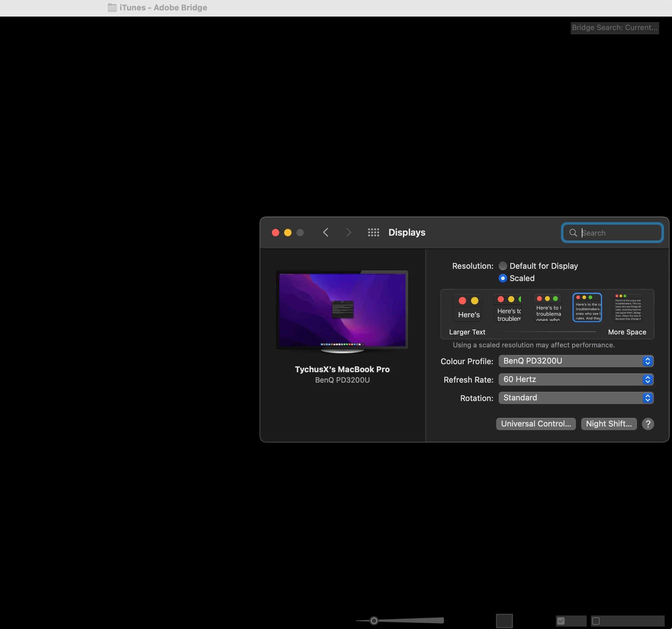Click the thumbnail size slider handle

coord(374,620)
